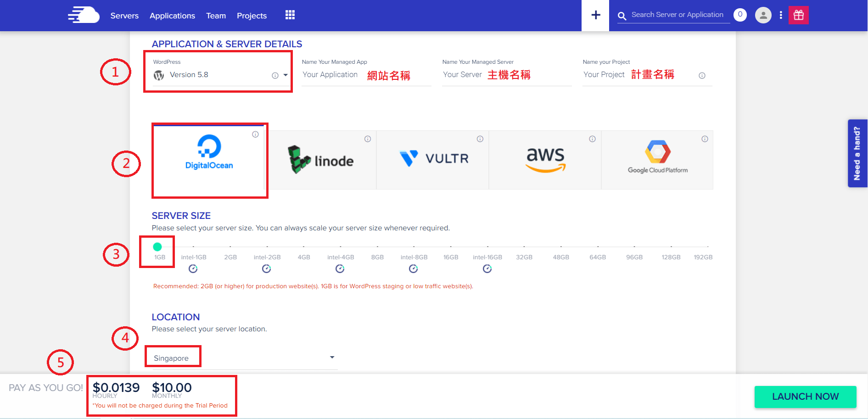The width and height of the screenshot is (868, 419).
Task: Open the Applications menu
Action: coord(172,16)
